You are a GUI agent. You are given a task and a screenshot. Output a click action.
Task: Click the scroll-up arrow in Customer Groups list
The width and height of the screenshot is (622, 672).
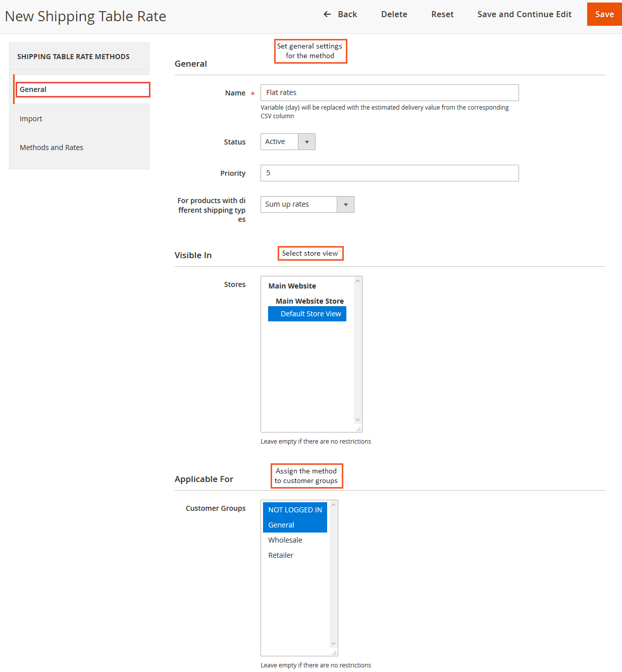334,504
